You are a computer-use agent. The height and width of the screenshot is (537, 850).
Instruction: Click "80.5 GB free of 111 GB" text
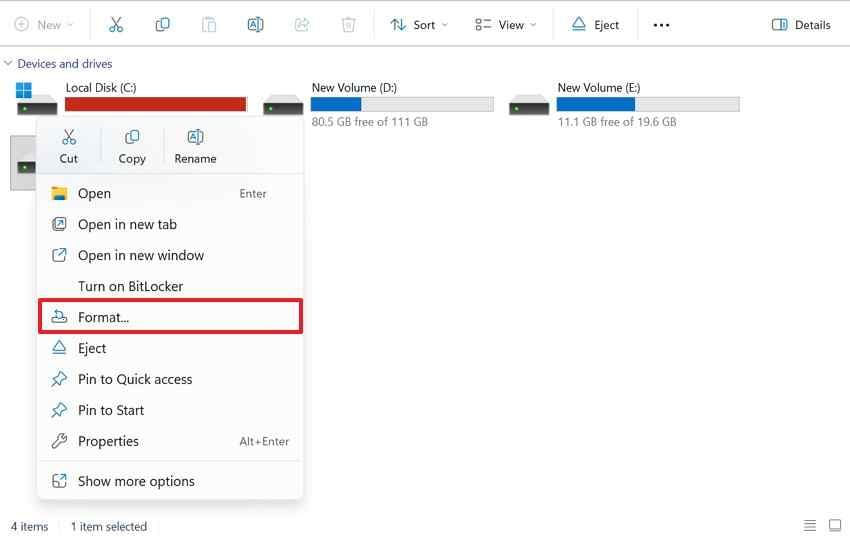coord(370,122)
